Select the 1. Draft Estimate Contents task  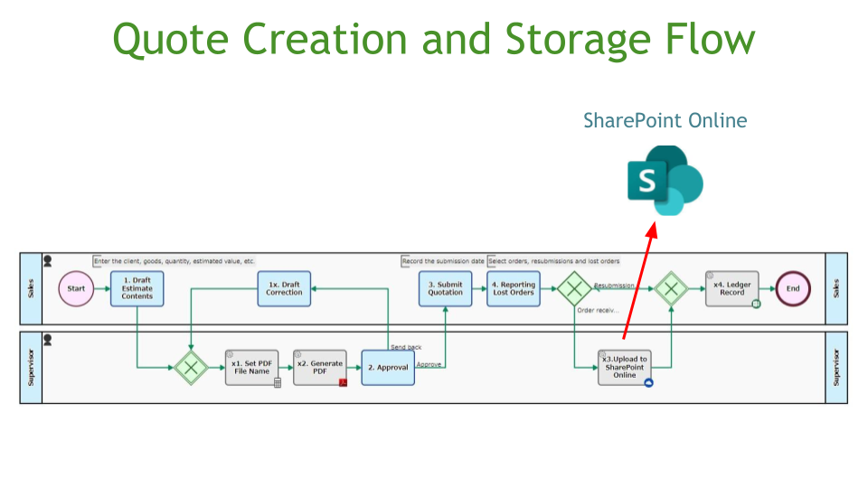point(137,288)
